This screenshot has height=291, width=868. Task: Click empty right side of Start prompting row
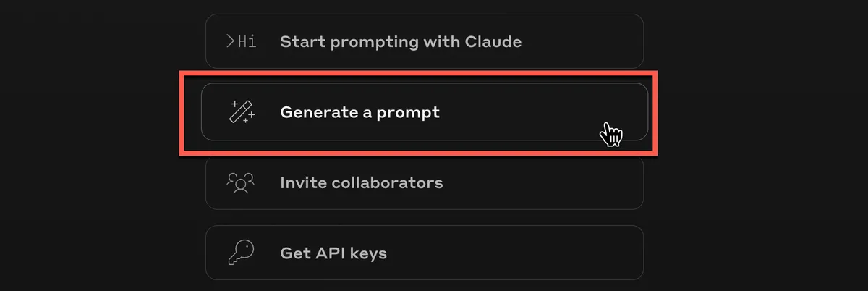click(586, 41)
